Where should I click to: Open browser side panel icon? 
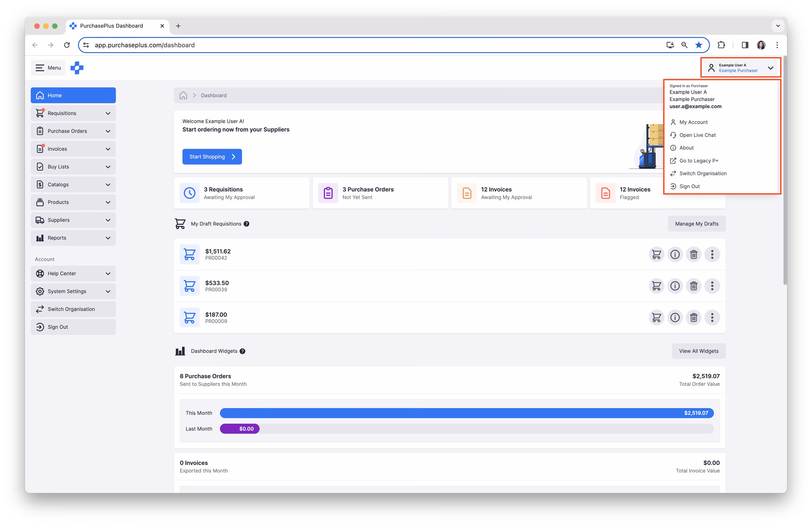point(745,45)
